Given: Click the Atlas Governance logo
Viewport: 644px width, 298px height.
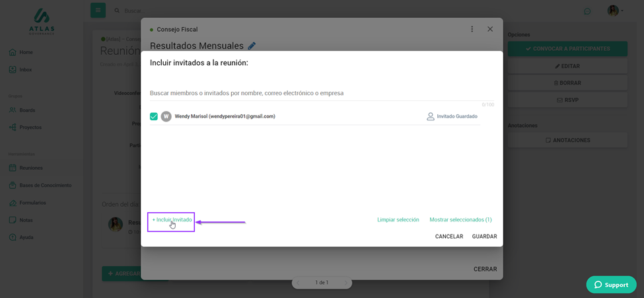Looking at the screenshot, I should tap(42, 21).
